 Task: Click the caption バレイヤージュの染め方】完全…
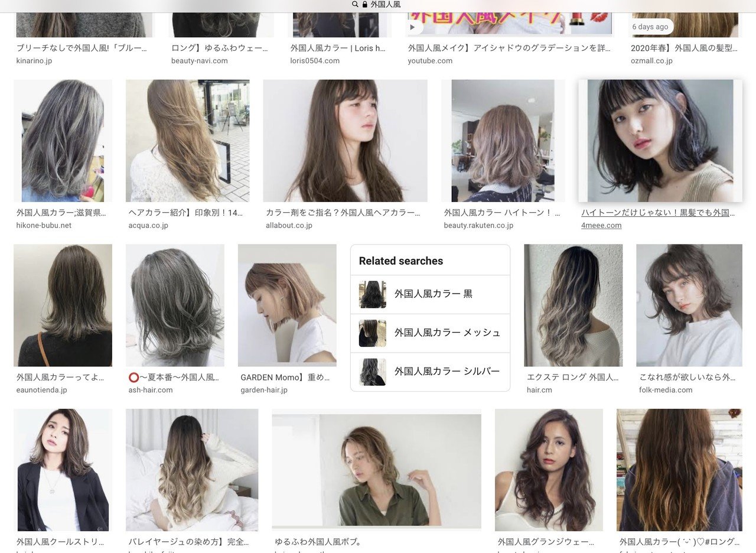(x=188, y=541)
